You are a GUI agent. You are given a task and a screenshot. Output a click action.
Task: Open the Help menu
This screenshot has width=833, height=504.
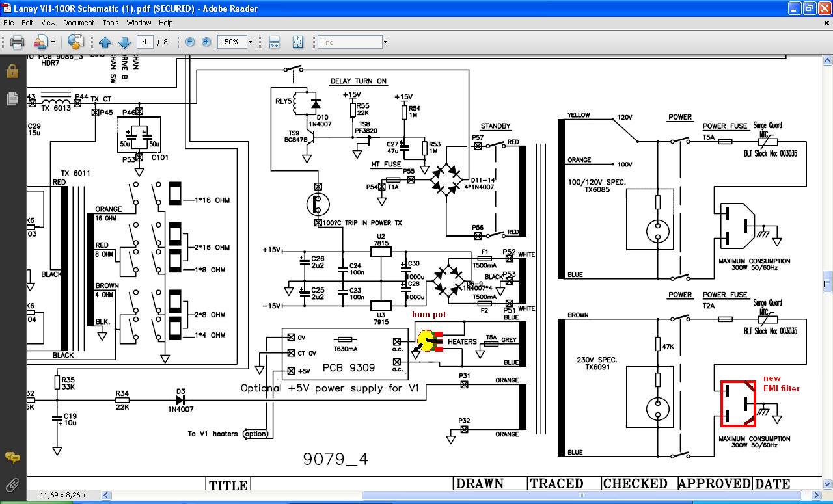[x=166, y=23]
